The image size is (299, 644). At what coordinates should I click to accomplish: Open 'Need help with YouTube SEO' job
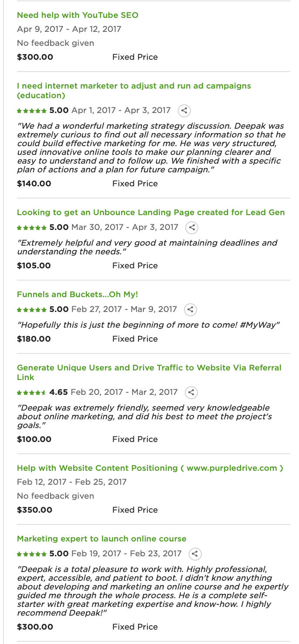[78, 15]
